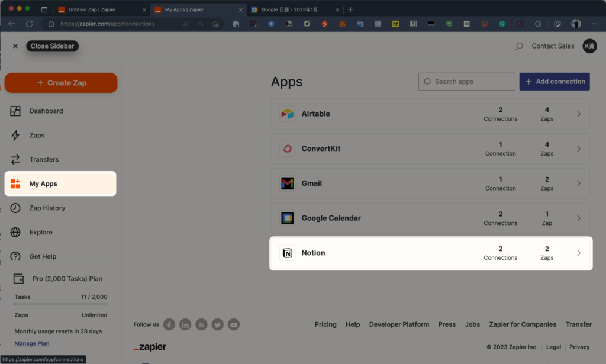
Task: Open the Explore globe icon
Action: 15,232
